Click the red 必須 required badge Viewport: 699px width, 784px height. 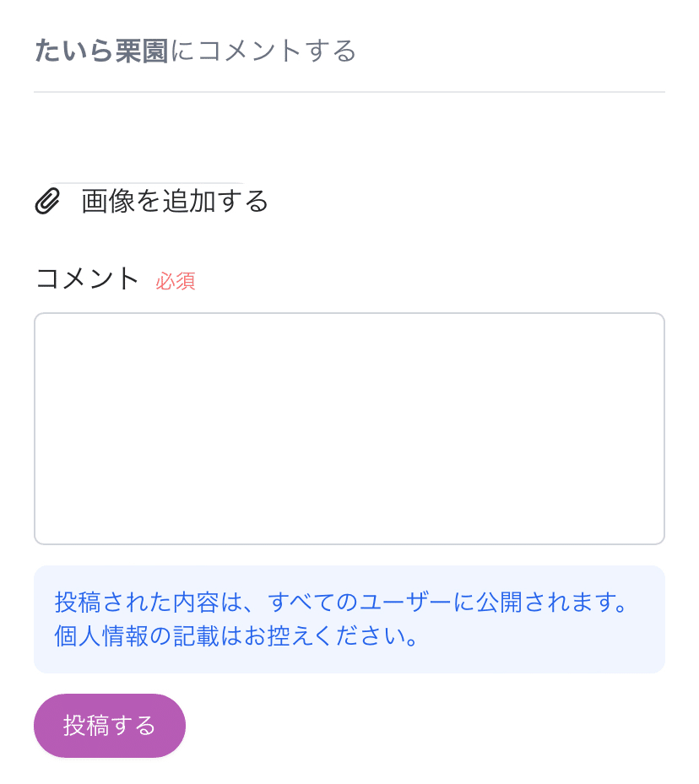pyautogui.click(x=176, y=281)
